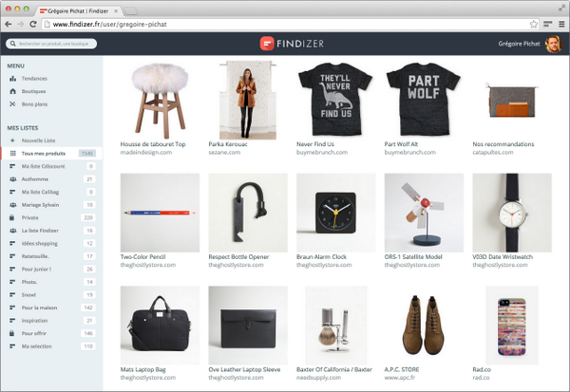This screenshot has height=392, width=570.
Task: Click the group icon beside La liste Findizer
Action: coord(12,231)
